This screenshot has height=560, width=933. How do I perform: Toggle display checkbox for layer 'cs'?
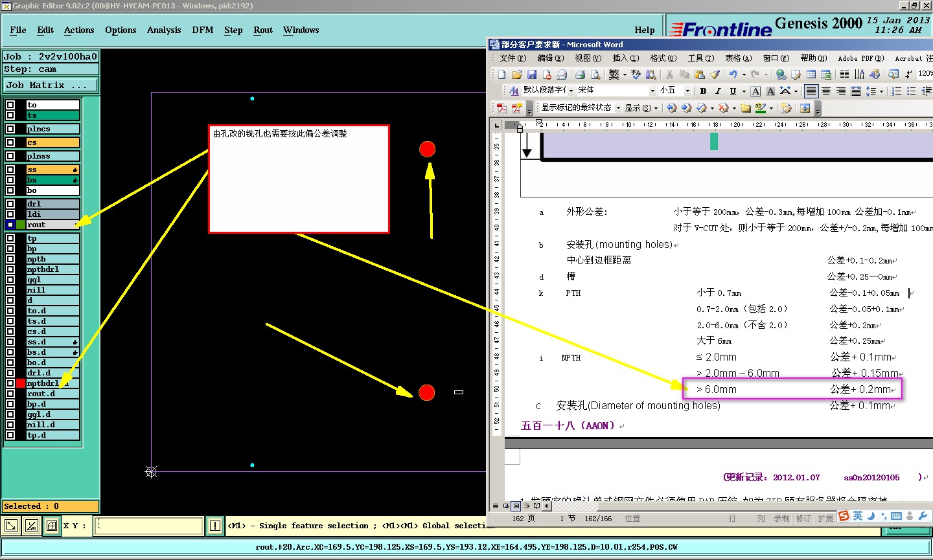pyautogui.click(x=10, y=142)
